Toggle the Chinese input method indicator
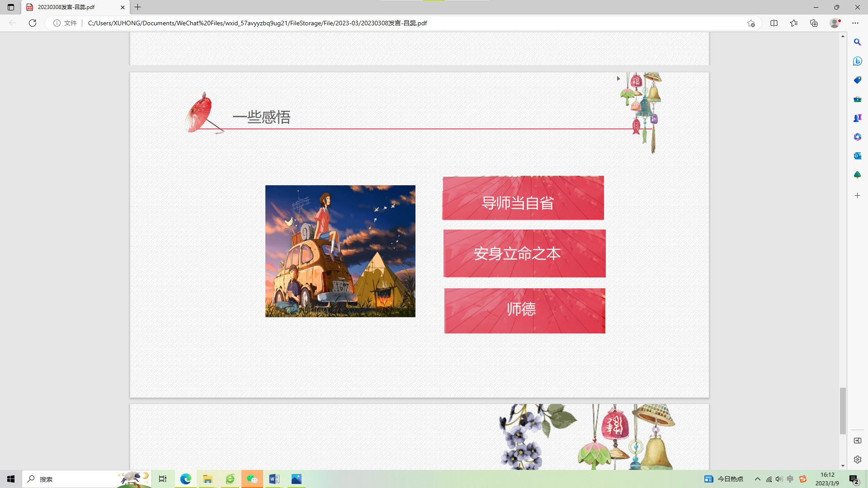 point(790,479)
